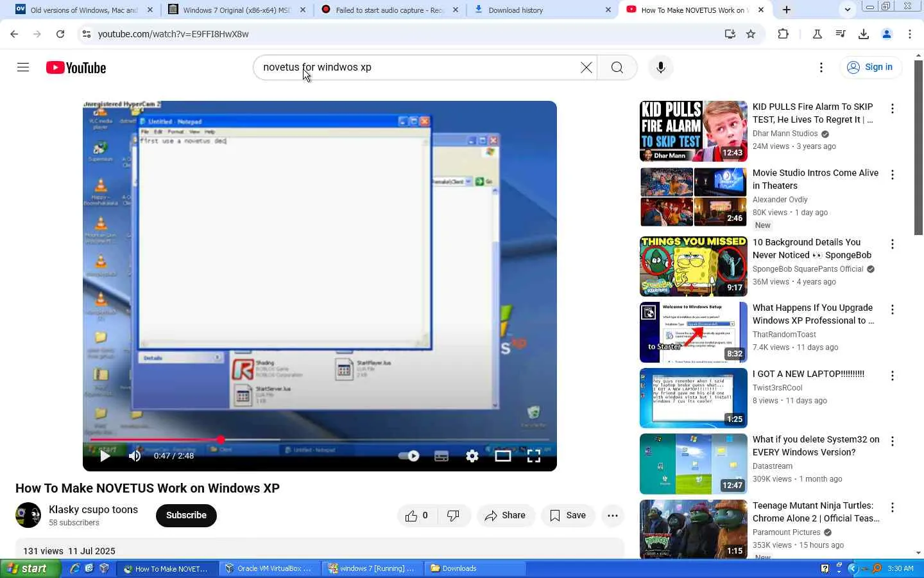Submit search with the magnifier button
The width and height of the screenshot is (924, 578).
[x=617, y=67]
